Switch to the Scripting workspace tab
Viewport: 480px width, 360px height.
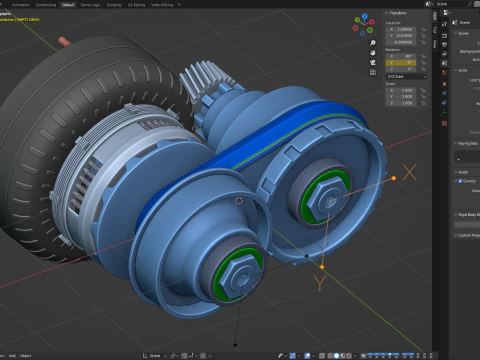[114, 5]
